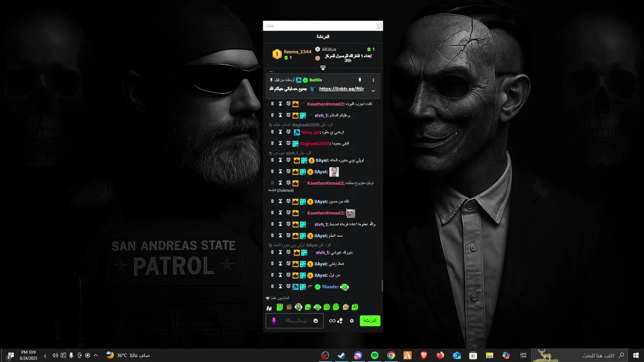Open the chat settings gear icon
644x362 pixels.
pos(352,321)
